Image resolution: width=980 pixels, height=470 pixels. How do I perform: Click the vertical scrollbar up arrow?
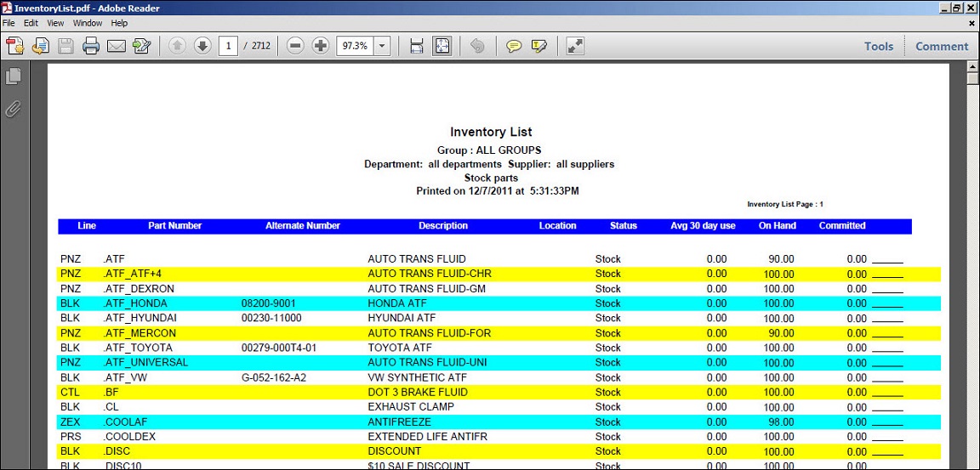973,79
